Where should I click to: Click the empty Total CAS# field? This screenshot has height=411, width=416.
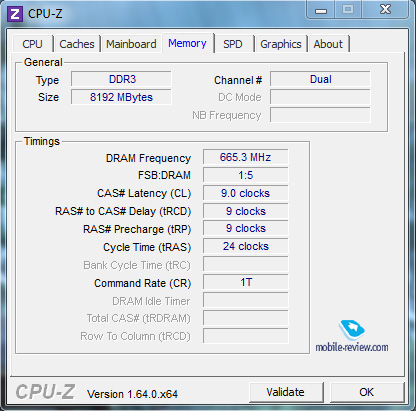click(x=246, y=318)
